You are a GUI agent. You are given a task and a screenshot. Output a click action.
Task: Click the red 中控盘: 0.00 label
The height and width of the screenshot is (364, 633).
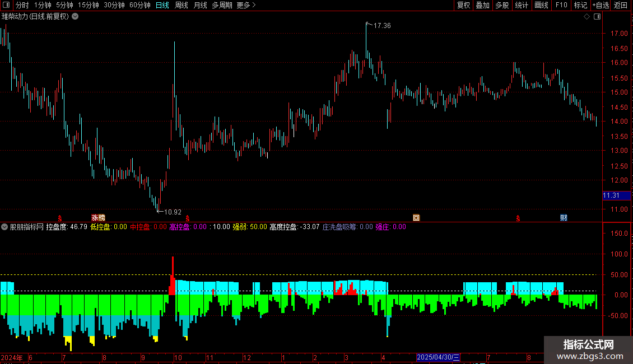(x=148, y=227)
